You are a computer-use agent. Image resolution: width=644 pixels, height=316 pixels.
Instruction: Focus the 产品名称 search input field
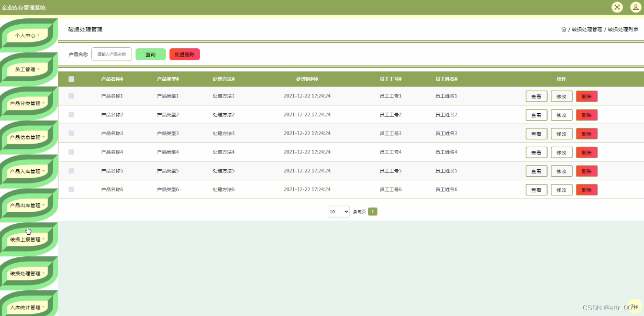click(x=112, y=54)
